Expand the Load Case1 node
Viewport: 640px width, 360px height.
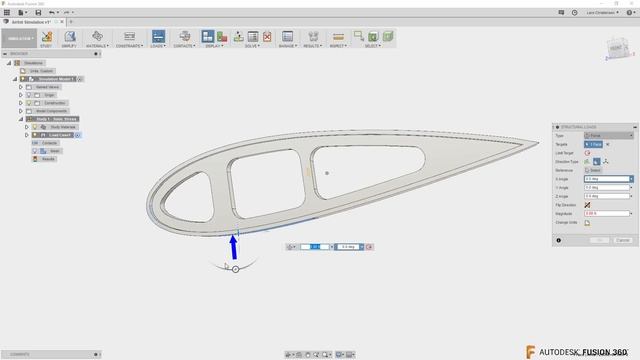(x=27, y=135)
